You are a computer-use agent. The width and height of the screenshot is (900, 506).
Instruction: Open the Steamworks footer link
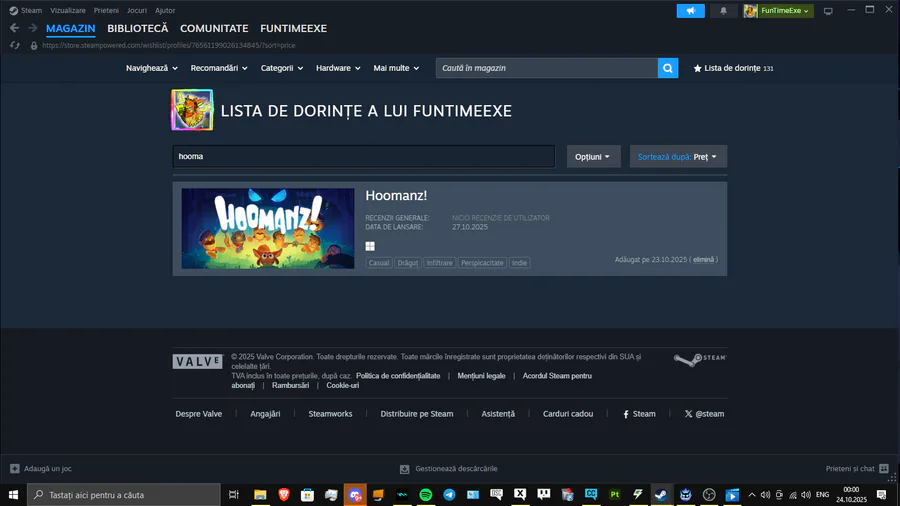pos(330,414)
